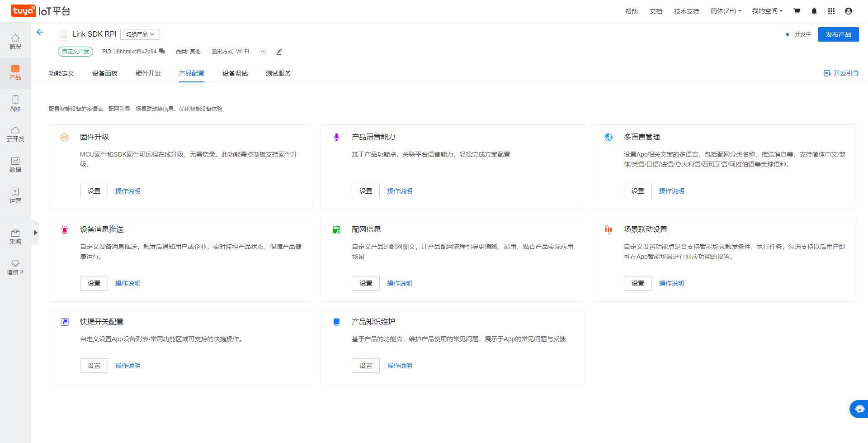Click the 产品知识维护 book icon
The width and height of the screenshot is (868, 443).
click(x=336, y=322)
